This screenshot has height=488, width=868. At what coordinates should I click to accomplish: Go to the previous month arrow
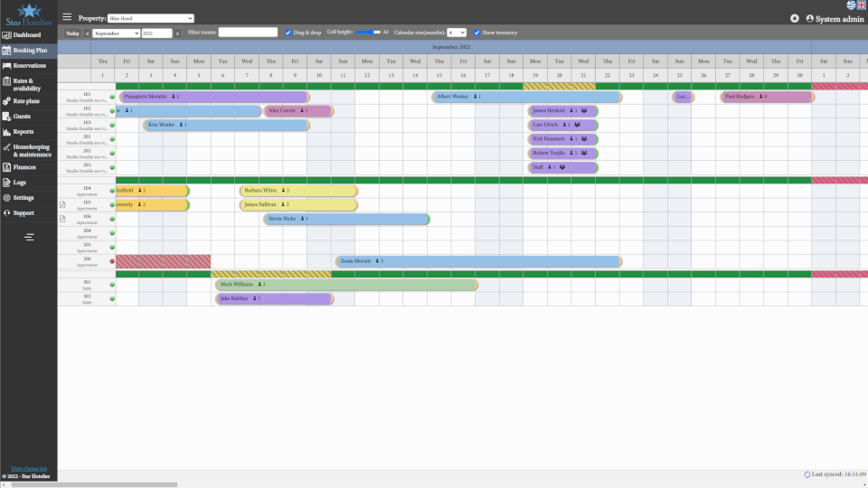point(87,33)
